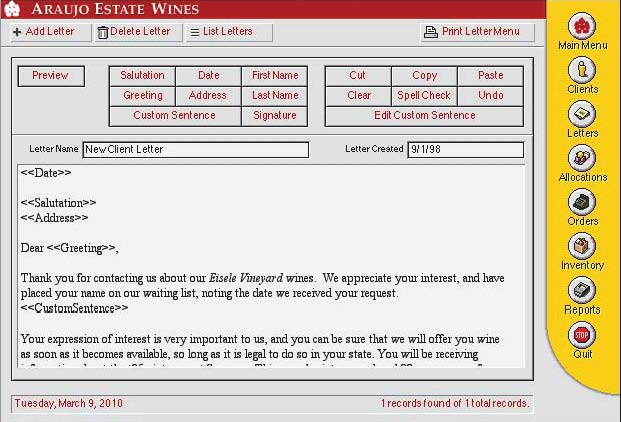Click the Clients label in the sidebar
Screen dimensions: 621x422
[583, 89]
